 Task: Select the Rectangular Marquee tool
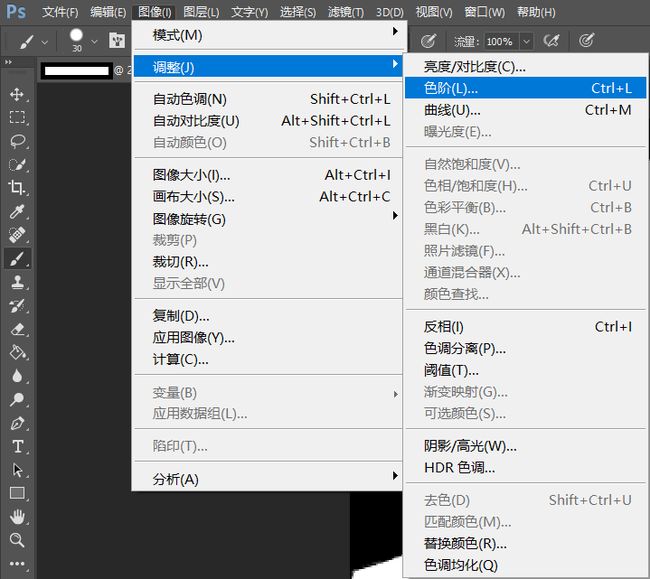tap(17, 118)
